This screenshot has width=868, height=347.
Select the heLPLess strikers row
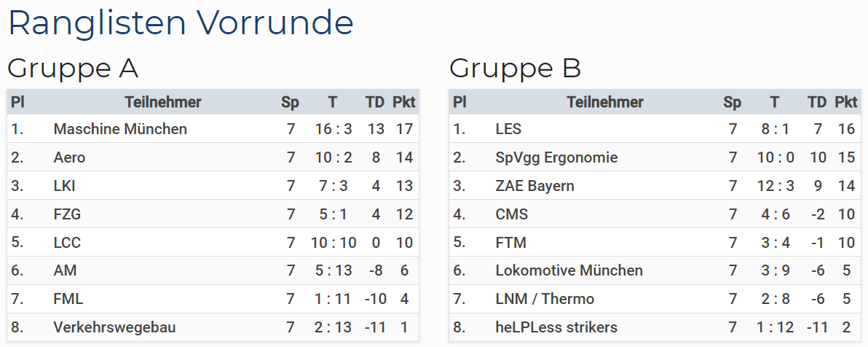[655, 327]
